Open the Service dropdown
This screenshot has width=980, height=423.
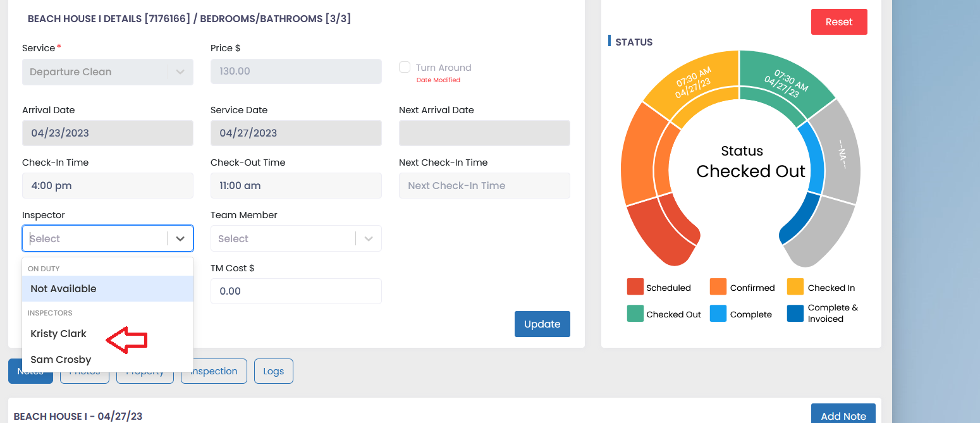pyautogui.click(x=107, y=71)
